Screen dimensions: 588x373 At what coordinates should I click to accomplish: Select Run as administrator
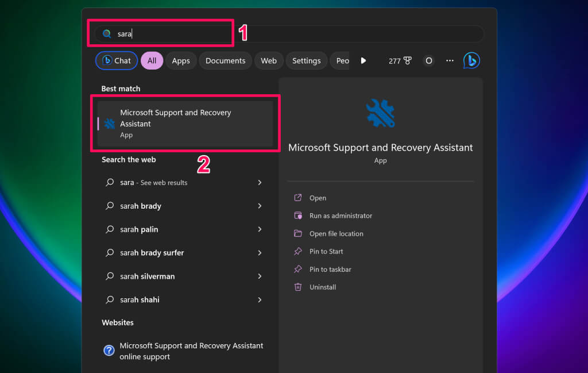(x=341, y=216)
